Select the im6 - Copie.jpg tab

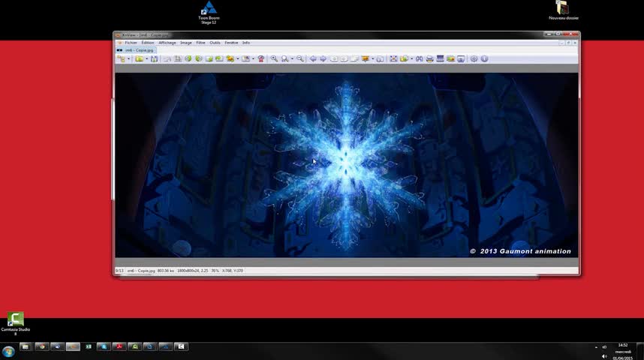coord(136,50)
